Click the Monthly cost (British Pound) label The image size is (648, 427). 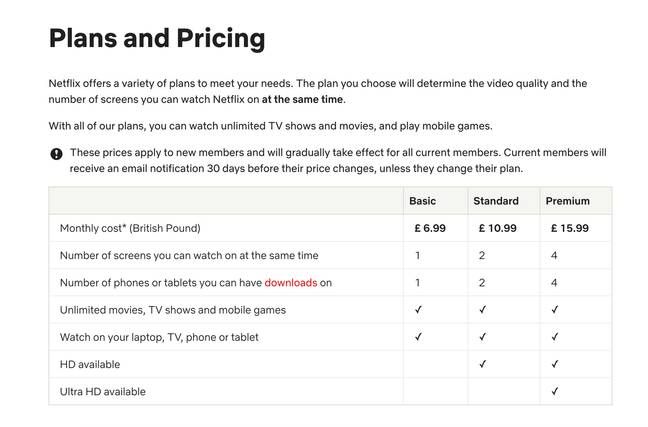click(130, 228)
